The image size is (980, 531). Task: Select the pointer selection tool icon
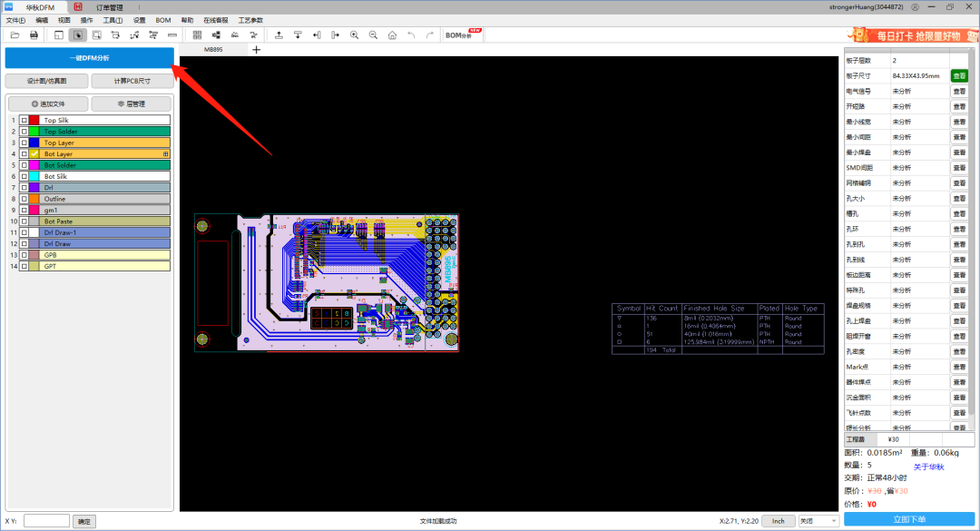77,35
